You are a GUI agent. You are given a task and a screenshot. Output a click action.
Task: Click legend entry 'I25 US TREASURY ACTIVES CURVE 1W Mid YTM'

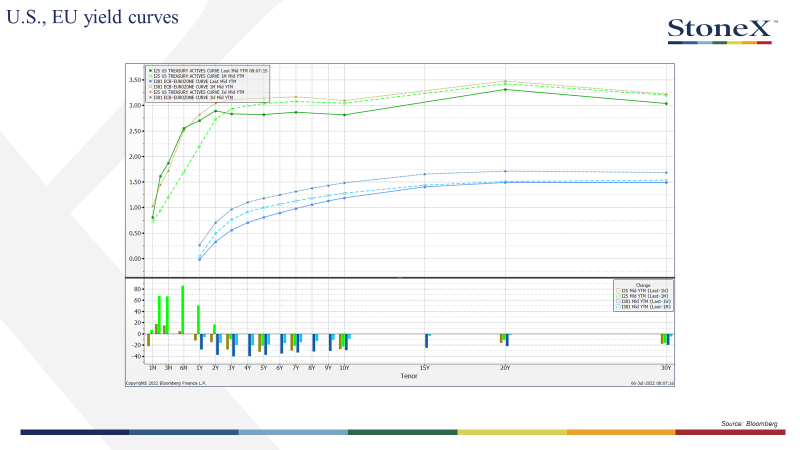pos(198,92)
